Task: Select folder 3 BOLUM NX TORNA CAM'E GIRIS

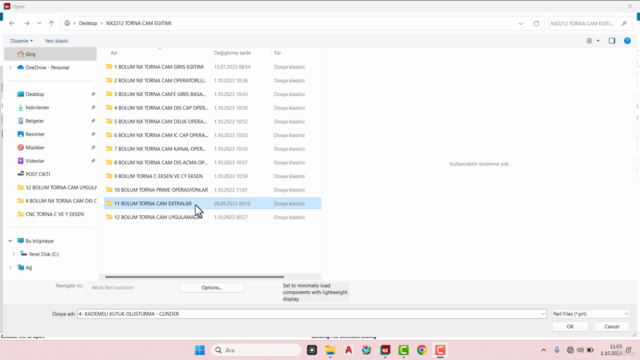Action: coord(160,94)
